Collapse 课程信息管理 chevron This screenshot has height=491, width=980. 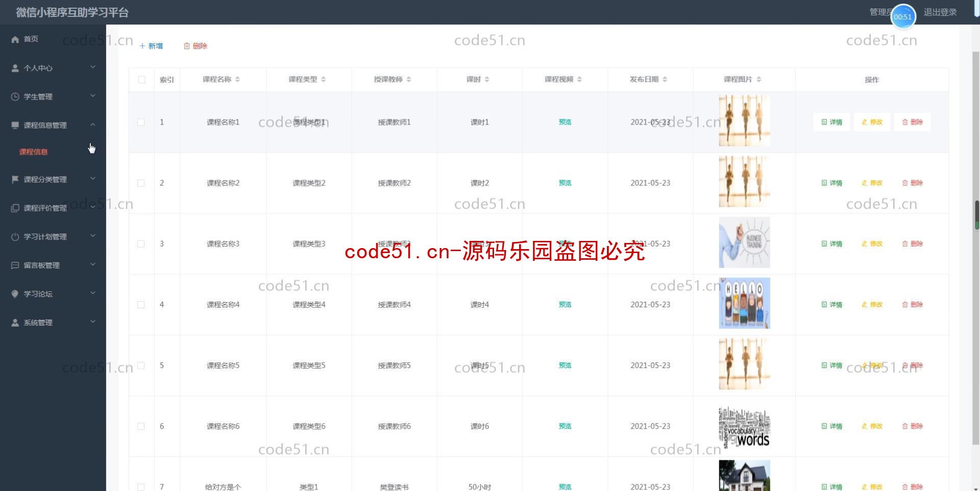[93, 124]
